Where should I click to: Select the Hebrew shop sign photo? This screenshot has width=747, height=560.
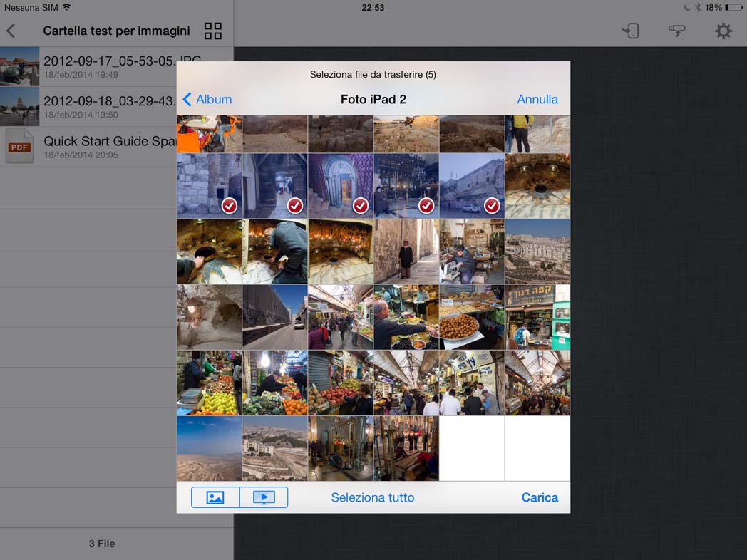point(538,317)
